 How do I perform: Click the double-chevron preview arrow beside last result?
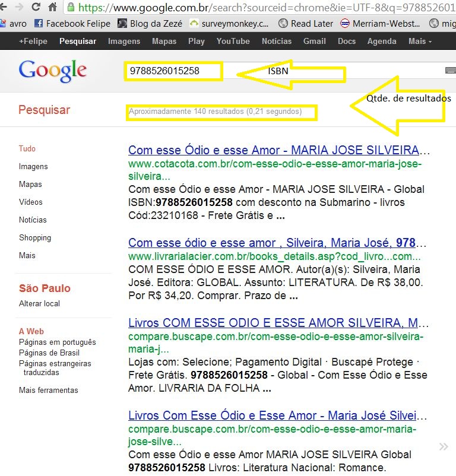444,446
